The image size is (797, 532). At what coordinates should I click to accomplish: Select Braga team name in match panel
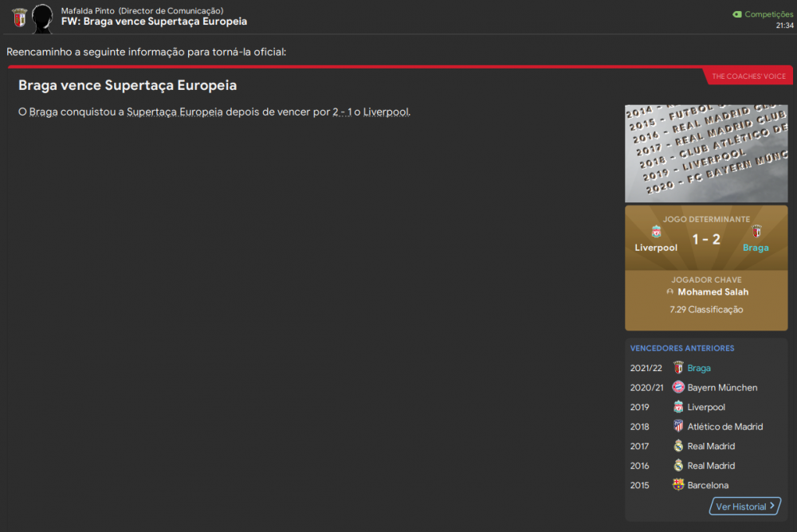pos(756,248)
